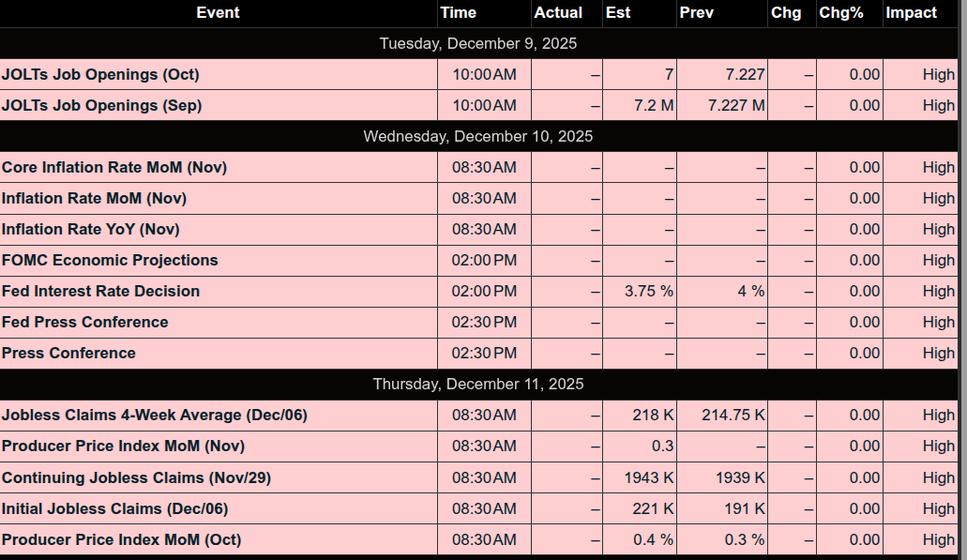Select Producer Price Index MoM (Oct)
The image size is (967, 560).
pyautogui.click(x=121, y=540)
